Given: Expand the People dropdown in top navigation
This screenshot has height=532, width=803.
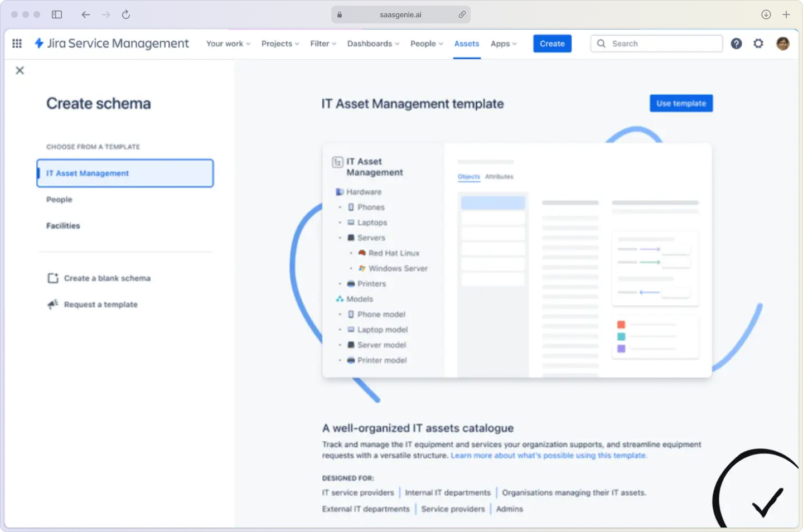Looking at the screenshot, I should point(427,43).
